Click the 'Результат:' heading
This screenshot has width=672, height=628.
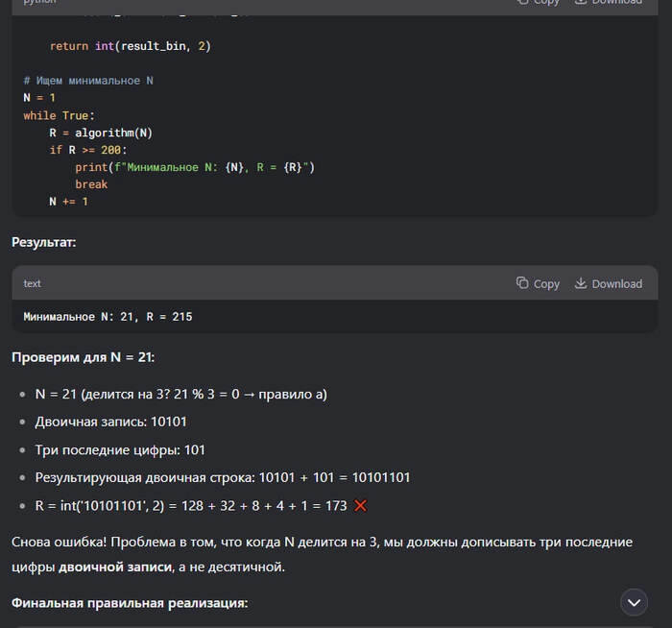[44, 242]
